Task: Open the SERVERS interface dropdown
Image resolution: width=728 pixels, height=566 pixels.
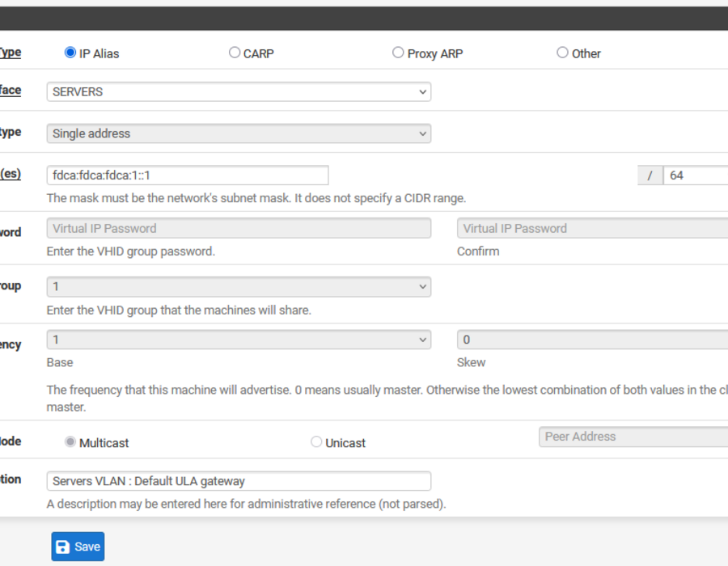Action: (239, 92)
